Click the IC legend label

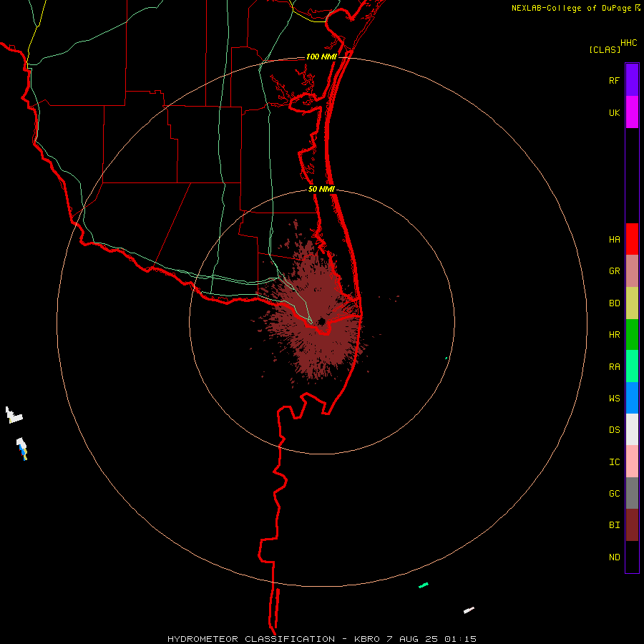click(x=614, y=462)
